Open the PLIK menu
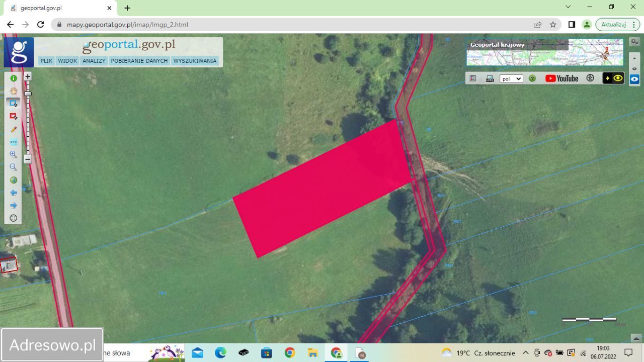644x362 pixels. [46, 61]
